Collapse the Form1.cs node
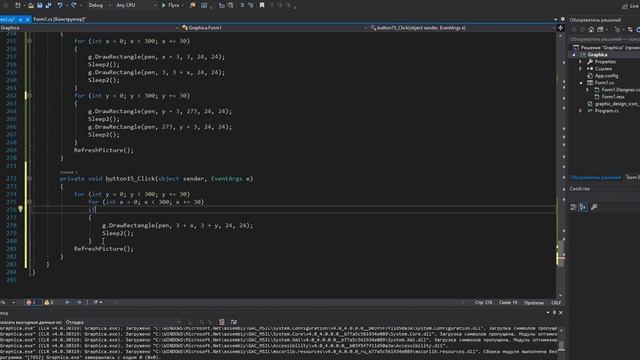Screen dimensions: 640x360 tap(581, 82)
